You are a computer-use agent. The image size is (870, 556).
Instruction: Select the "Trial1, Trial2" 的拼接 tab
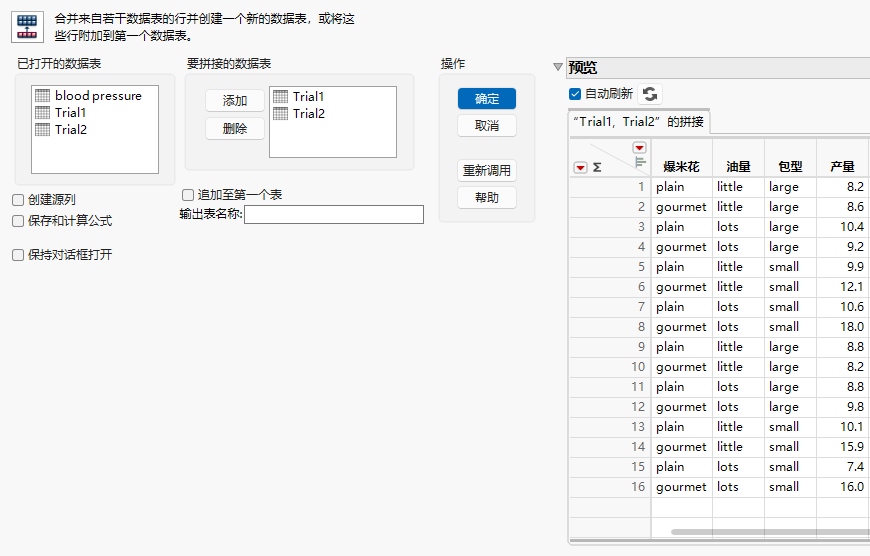[639, 122]
